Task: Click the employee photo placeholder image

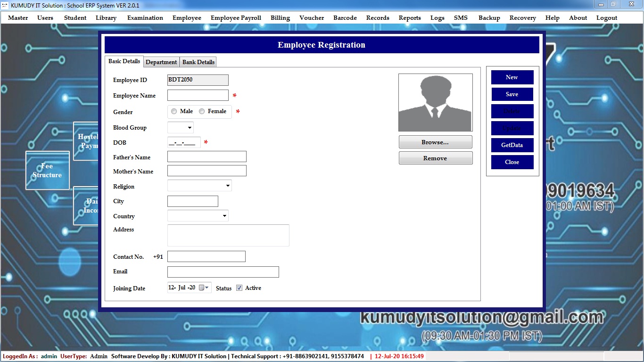Action: (435, 102)
